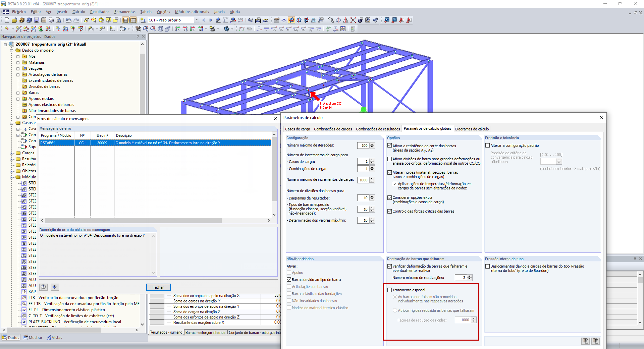Open 'Barras - esforços internos' results tab
The height and width of the screenshot is (349, 644).
point(205,333)
